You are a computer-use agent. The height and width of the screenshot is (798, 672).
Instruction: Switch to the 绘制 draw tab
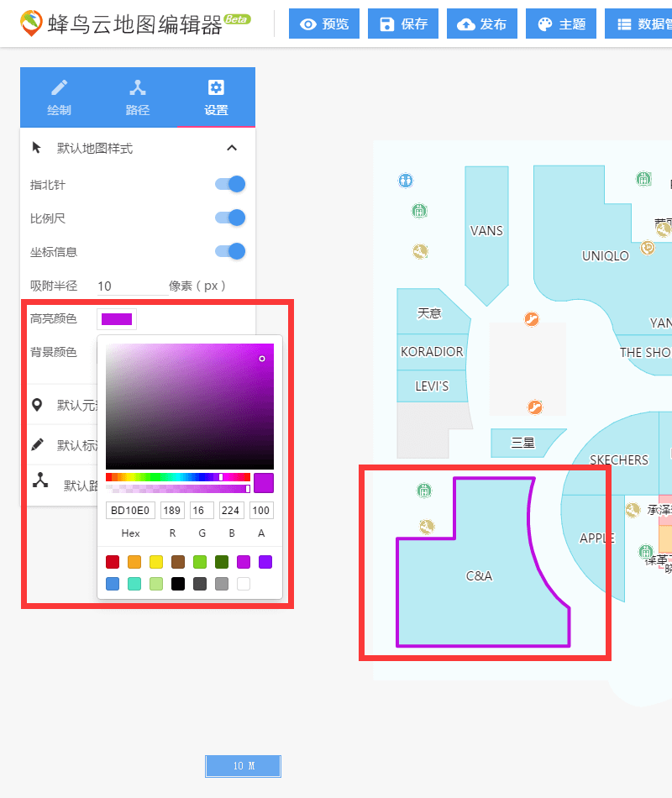[59, 97]
